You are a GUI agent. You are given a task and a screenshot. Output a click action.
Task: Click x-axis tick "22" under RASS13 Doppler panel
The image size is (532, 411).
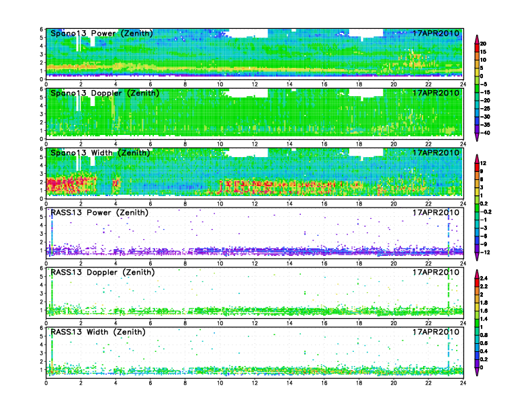(428, 323)
